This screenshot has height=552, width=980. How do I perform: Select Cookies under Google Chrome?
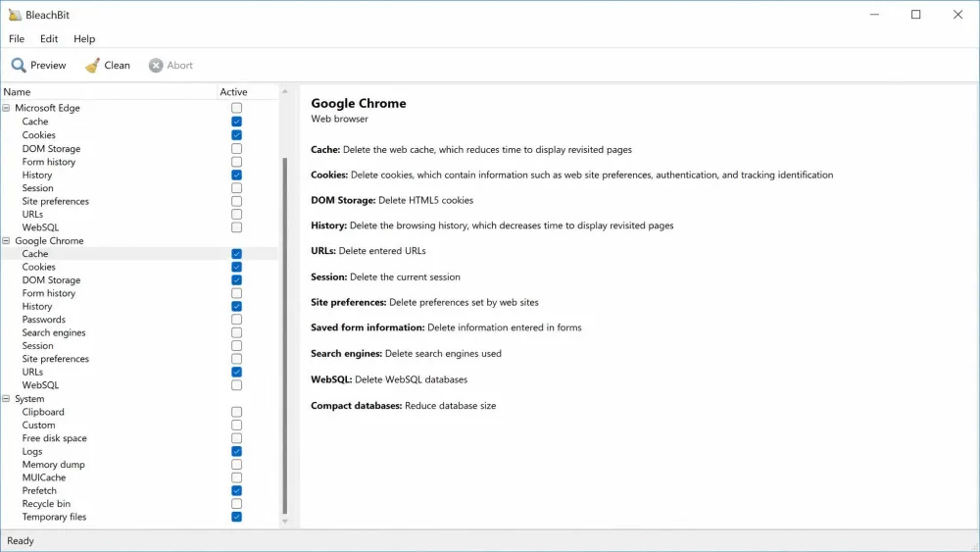click(x=39, y=267)
